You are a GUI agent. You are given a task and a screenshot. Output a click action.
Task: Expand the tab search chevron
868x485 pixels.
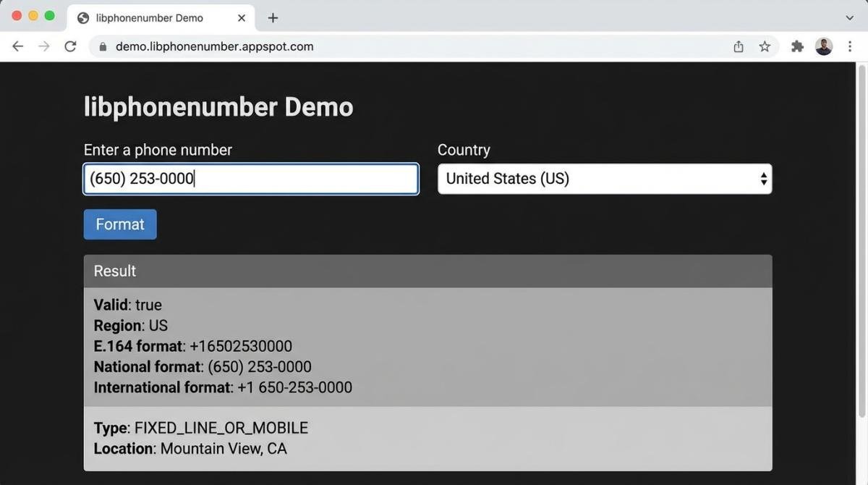849,18
